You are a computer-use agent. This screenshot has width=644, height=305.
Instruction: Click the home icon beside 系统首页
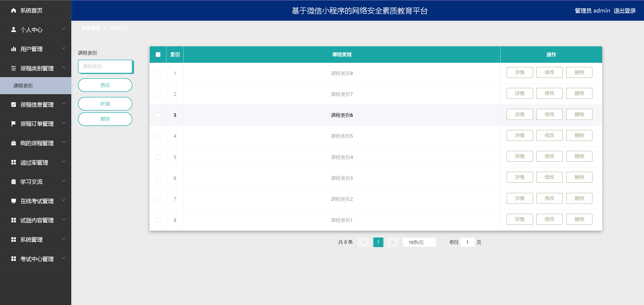tap(14, 10)
